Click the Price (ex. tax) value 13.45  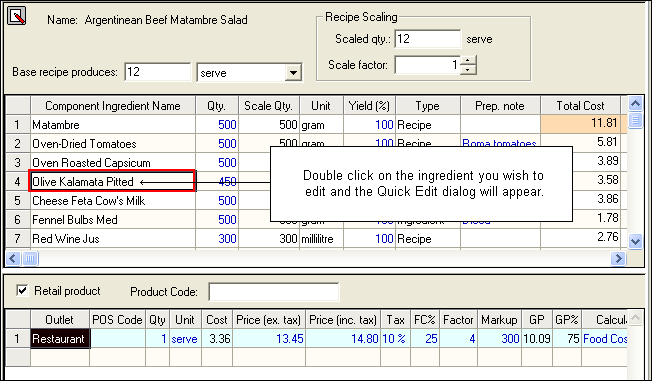point(269,339)
